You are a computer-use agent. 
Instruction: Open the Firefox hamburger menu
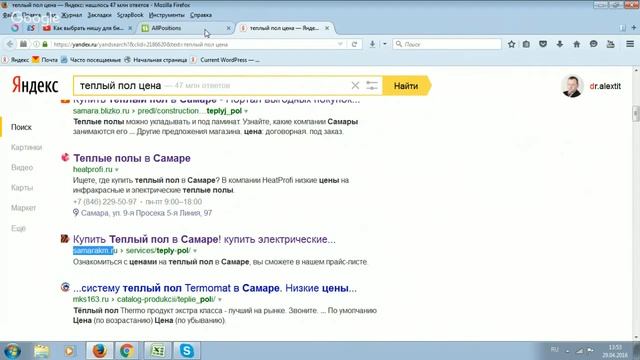coord(630,44)
